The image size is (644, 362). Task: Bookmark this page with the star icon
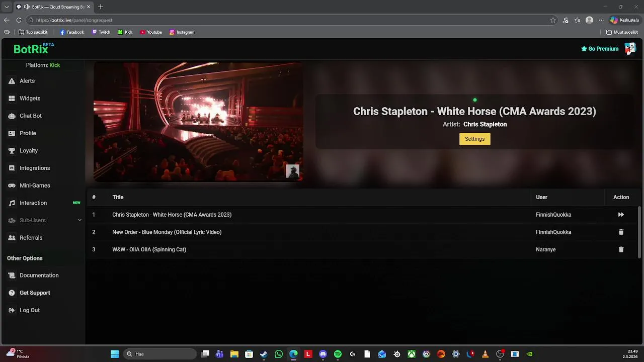pyautogui.click(x=553, y=20)
